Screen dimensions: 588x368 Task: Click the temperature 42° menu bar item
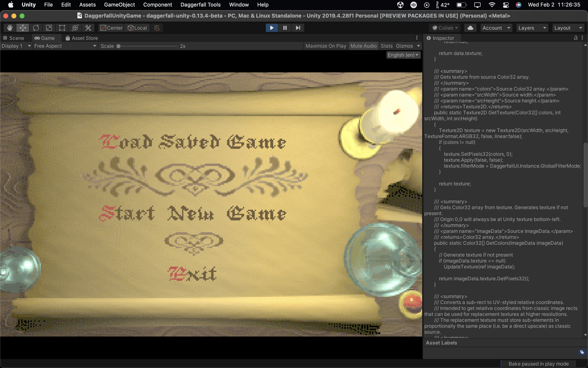(443, 5)
